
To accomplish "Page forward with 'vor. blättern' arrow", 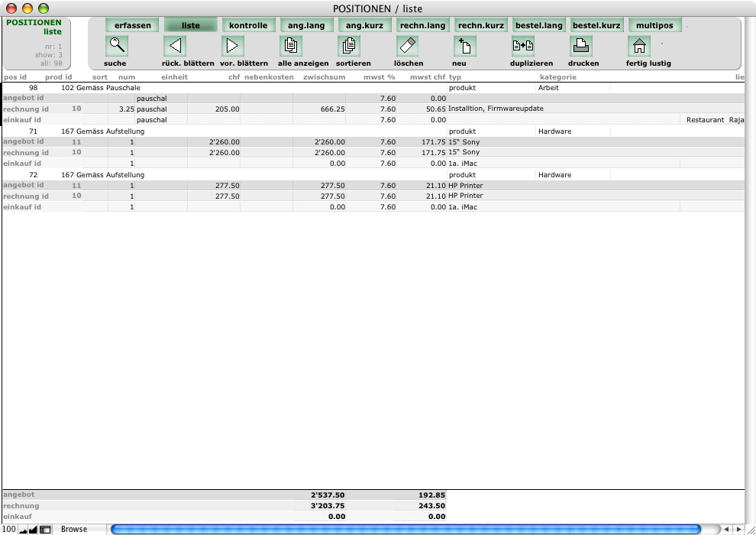I will tap(232, 46).
